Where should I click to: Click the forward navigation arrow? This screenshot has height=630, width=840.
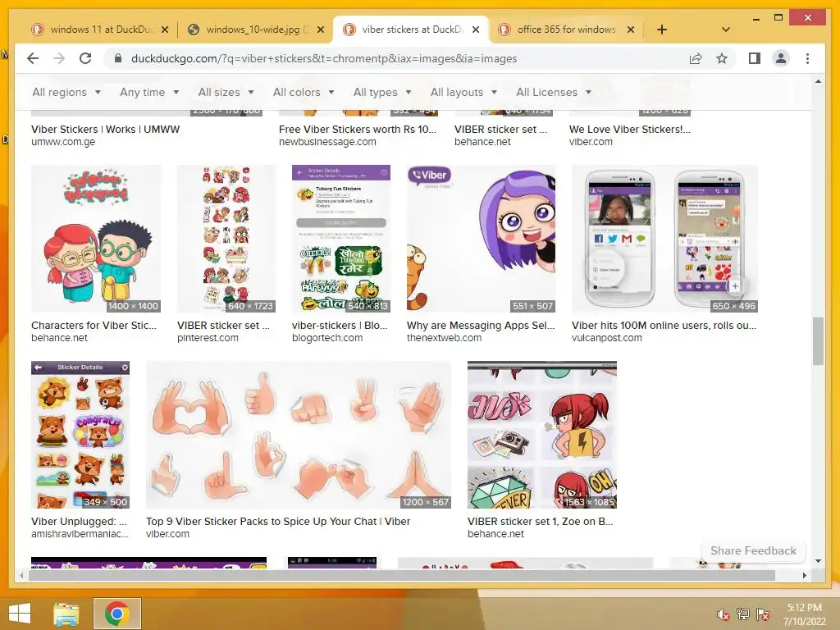(59, 58)
